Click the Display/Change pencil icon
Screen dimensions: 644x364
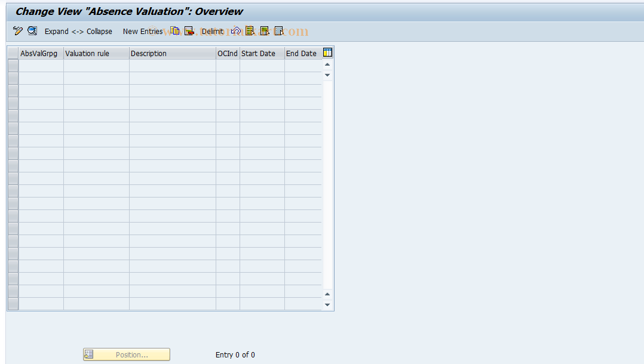18,31
